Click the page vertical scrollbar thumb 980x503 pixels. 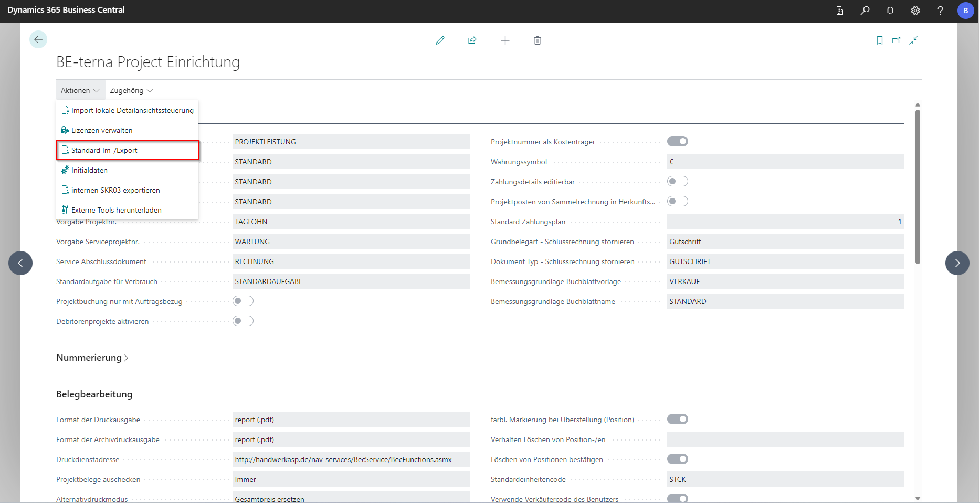[x=918, y=186]
